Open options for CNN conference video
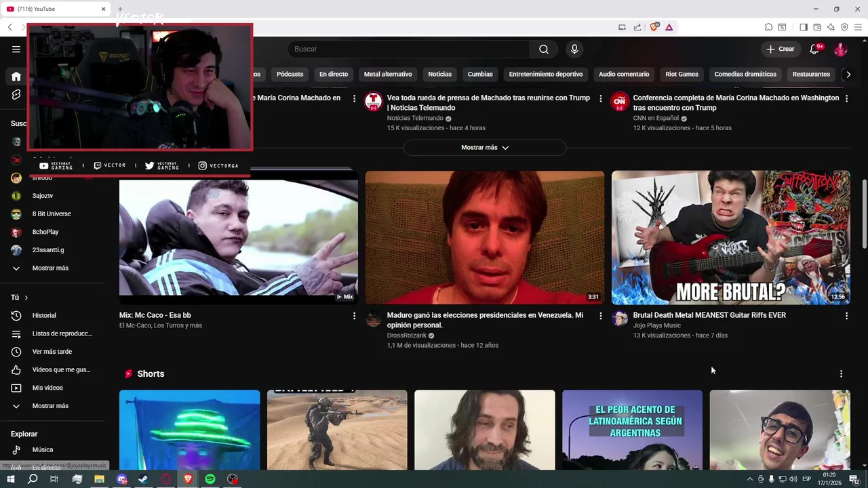 pos(846,98)
